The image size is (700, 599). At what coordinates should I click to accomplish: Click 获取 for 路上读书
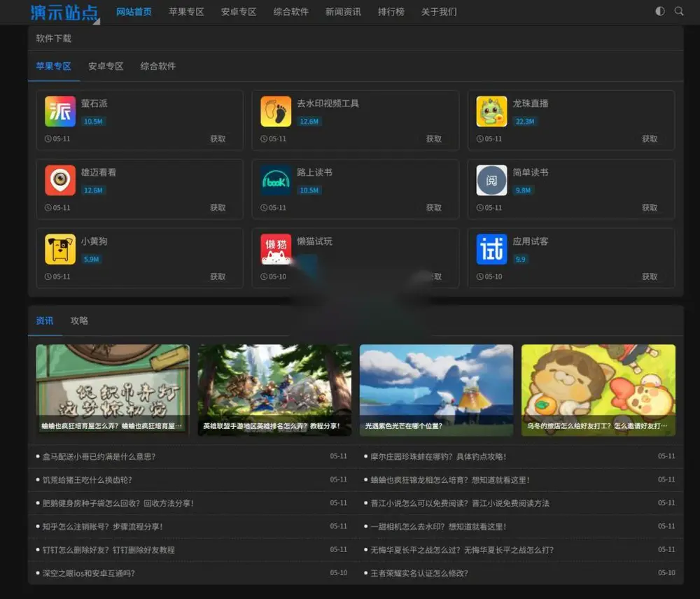pyautogui.click(x=434, y=208)
